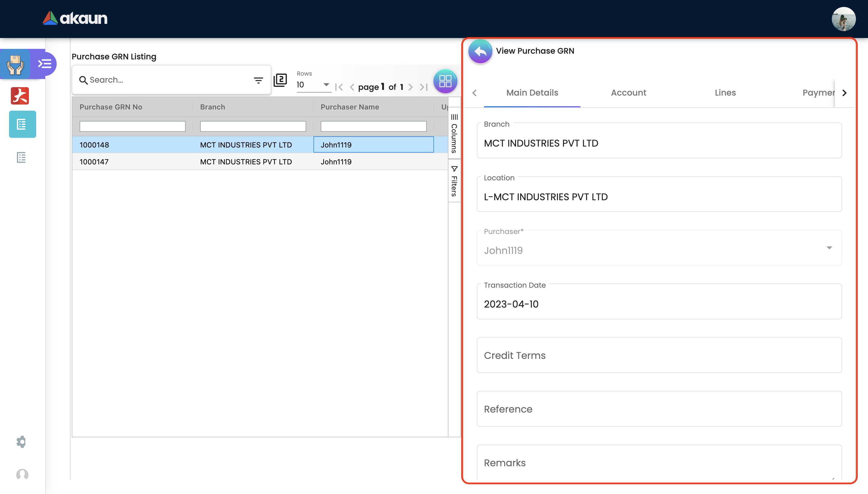
Task: Open the red Adobe-style PDF icon in sidebar
Action: (x=20, y=96)
